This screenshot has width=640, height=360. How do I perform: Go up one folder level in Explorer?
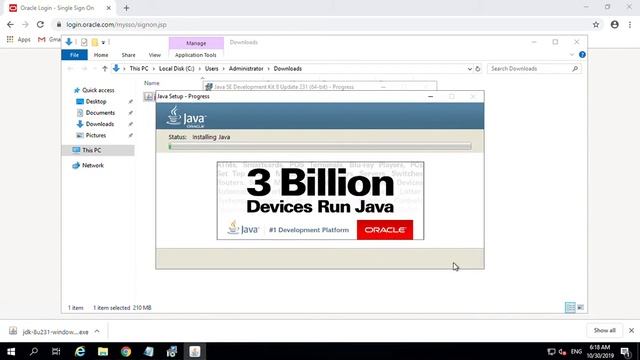tap(105, 69)
